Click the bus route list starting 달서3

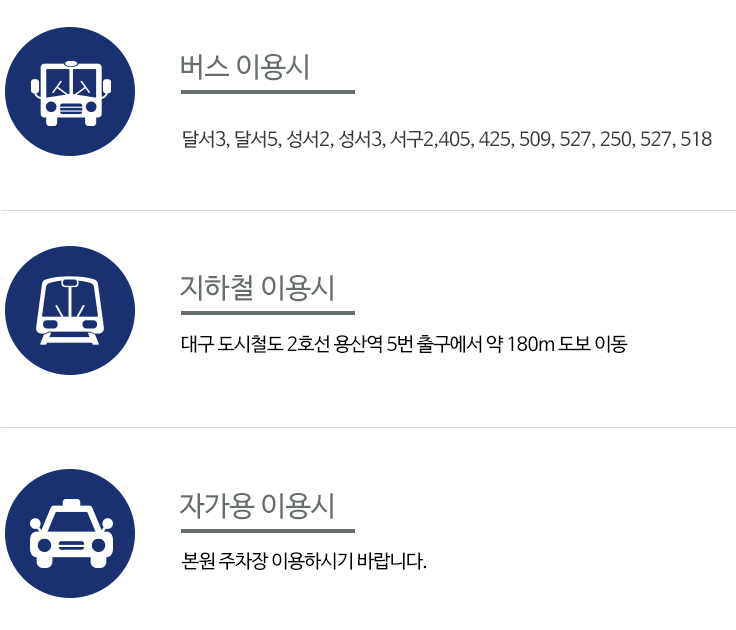447,139
